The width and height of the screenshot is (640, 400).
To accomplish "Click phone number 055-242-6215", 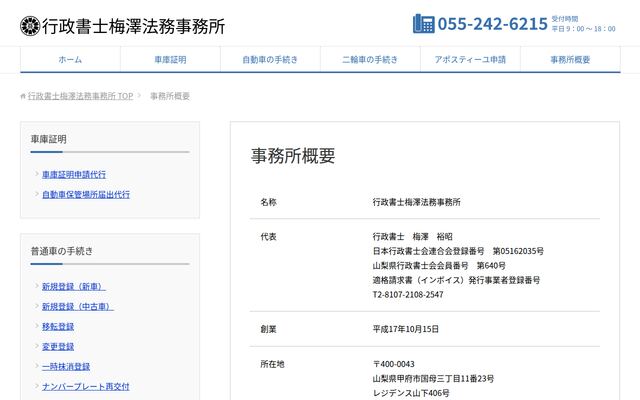I will coord(492,24).
